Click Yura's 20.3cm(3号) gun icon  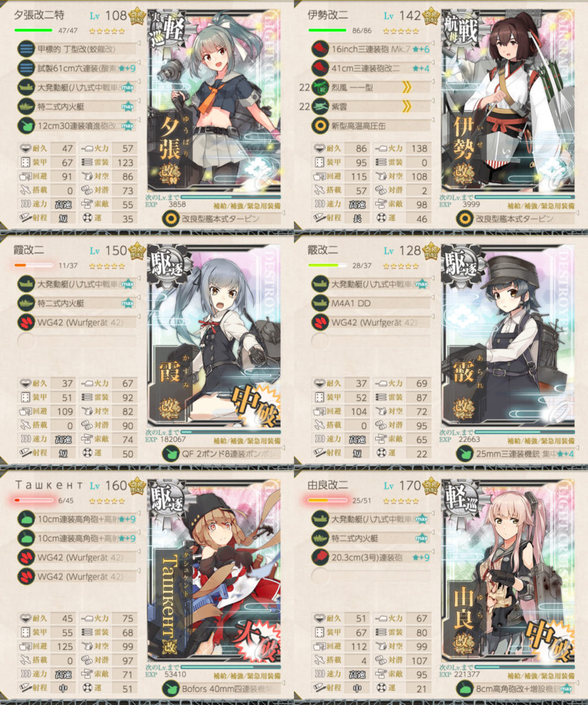tap(320, 557)
